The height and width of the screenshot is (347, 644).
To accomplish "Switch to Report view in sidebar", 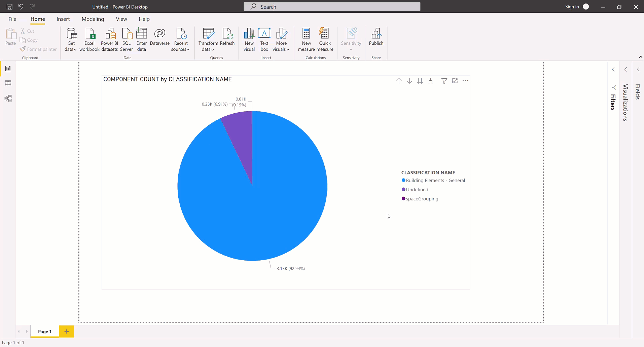I will [8, 69].
